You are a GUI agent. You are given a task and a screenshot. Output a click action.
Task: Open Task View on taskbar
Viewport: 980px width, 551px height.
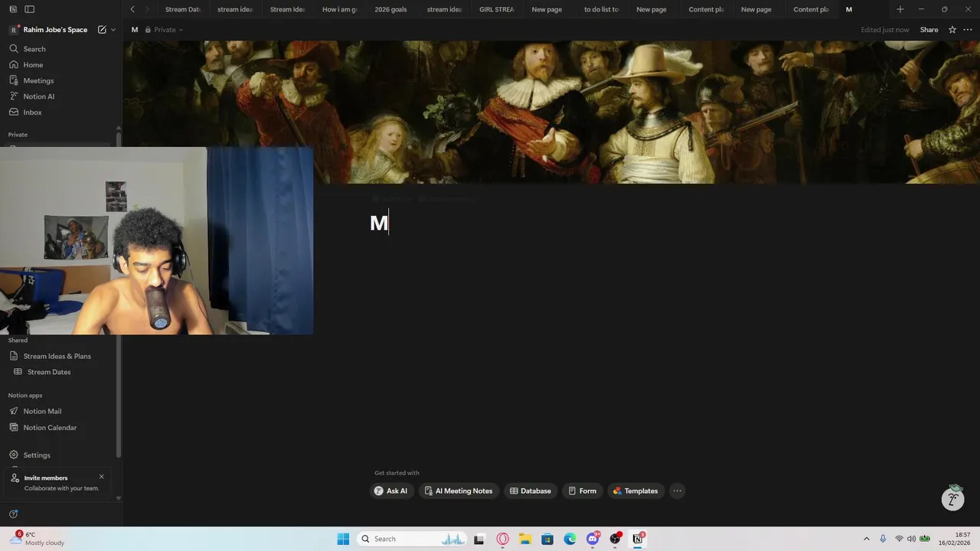pyautogui.click(x=479, y=539)
